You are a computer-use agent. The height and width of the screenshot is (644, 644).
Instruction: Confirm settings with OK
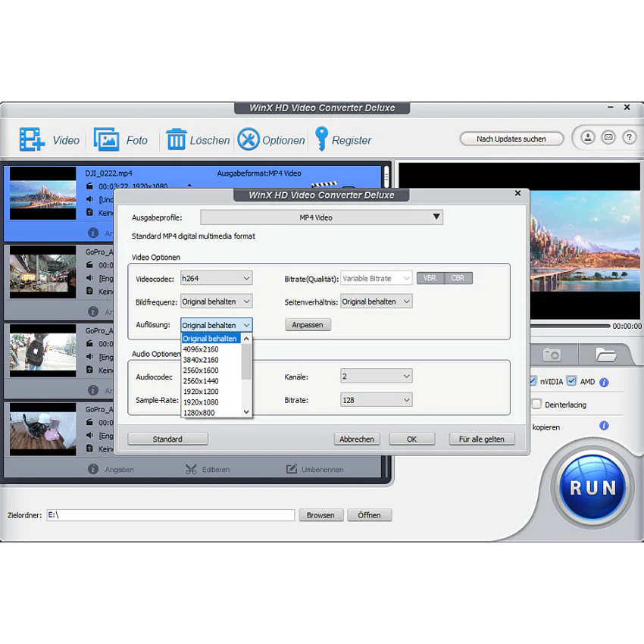pyautogui.click(x=412, y=439)
